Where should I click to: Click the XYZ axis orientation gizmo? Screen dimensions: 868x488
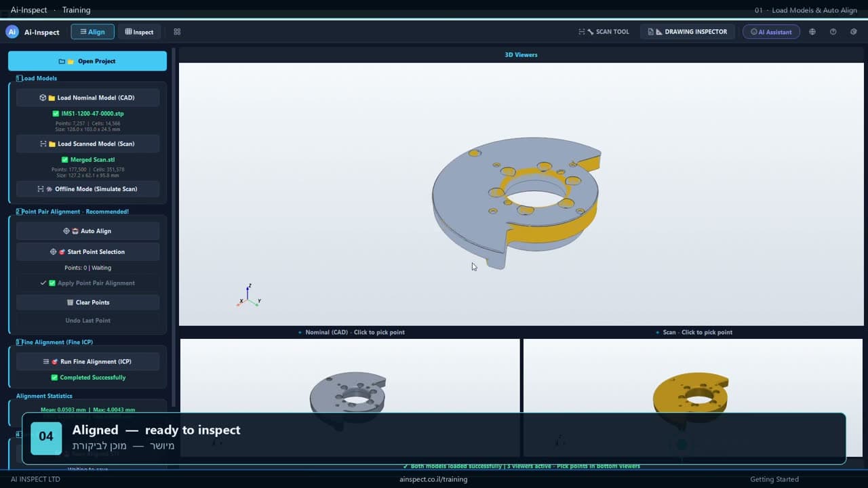tap(249, 296)
